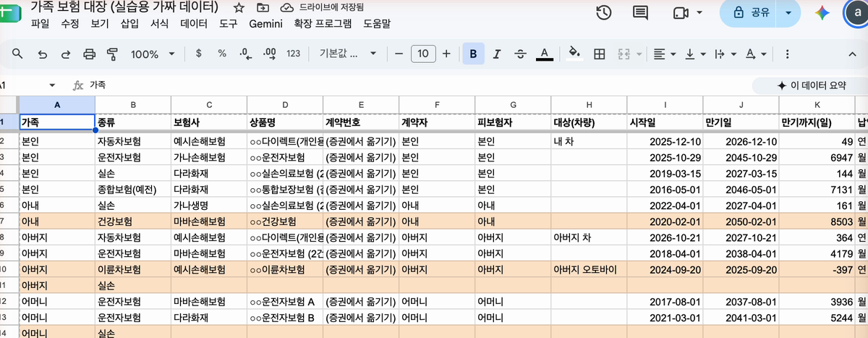This screenshot has height=338, width=868.
Task: Click the video meeting camera icon
Action: (679, 13)
